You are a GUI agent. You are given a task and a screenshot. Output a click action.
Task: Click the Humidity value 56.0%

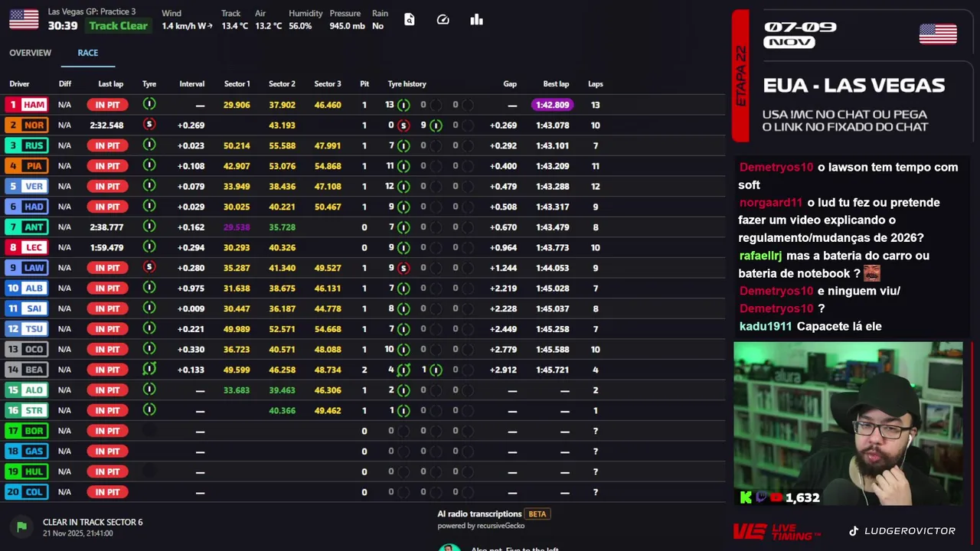[300, 26]
